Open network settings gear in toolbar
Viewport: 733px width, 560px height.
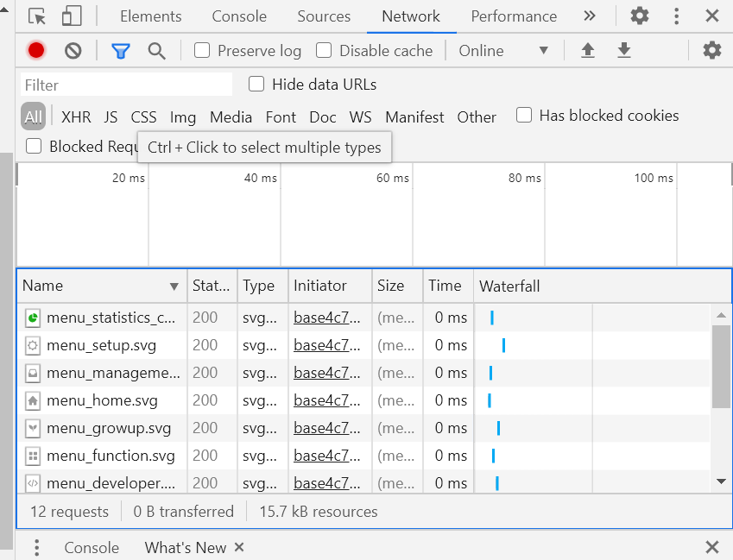click(x=711, y=50)
